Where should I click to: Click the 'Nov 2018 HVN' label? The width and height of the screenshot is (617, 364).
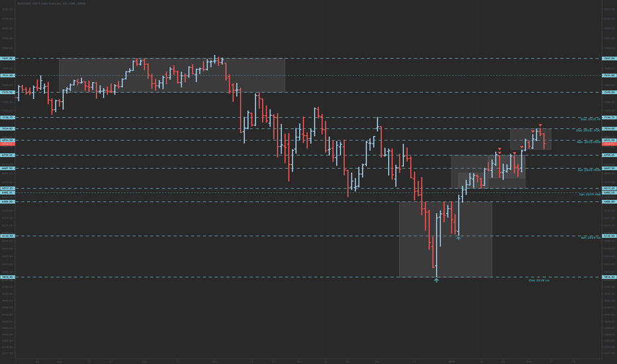(589, 142)
